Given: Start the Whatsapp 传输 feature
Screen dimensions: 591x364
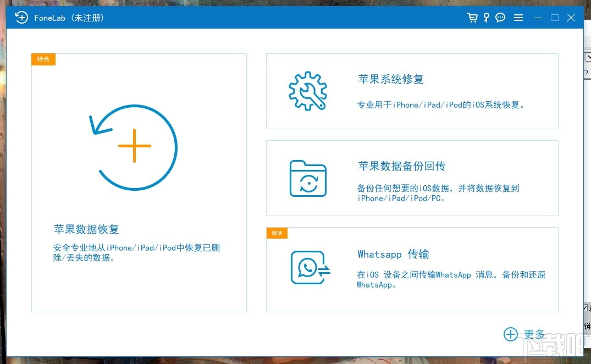Looking at the screenshot, I should pos(412,269).
